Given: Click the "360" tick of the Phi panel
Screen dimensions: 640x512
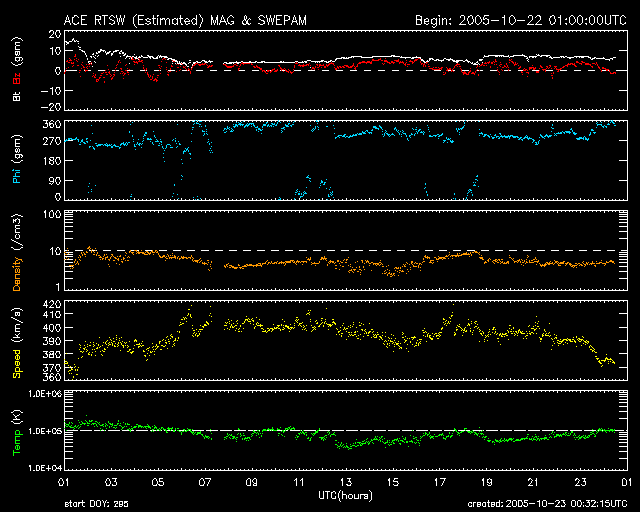Looking at the screenshot, I should pyautogui.click(x=52, y=124).
